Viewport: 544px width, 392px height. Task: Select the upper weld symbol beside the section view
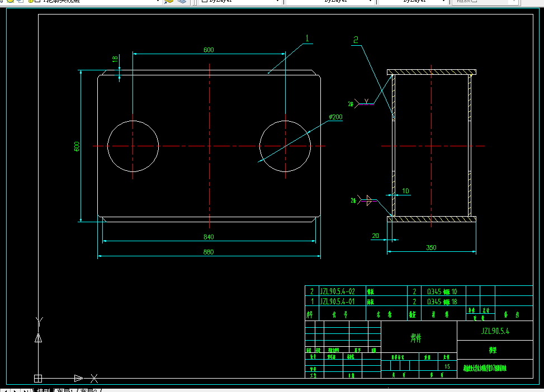click(361, 103)
